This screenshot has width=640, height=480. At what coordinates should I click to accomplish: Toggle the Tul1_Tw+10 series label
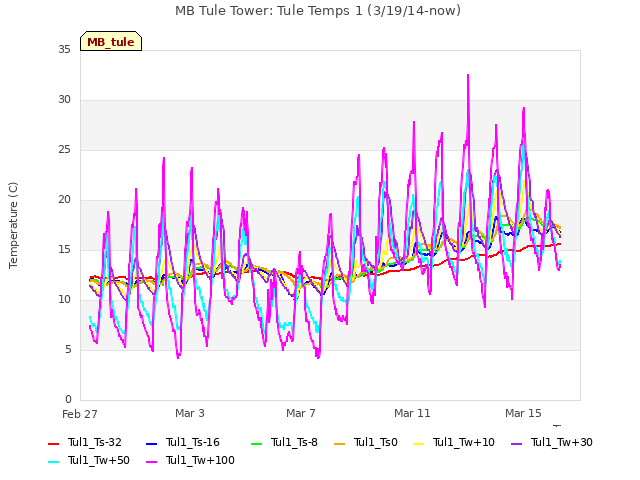(464, 442)
